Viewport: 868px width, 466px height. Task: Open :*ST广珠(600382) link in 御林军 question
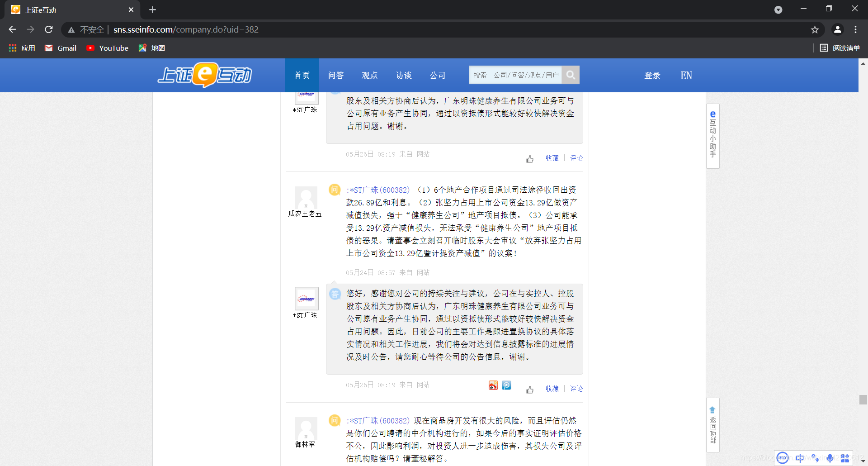coord(378,421)
